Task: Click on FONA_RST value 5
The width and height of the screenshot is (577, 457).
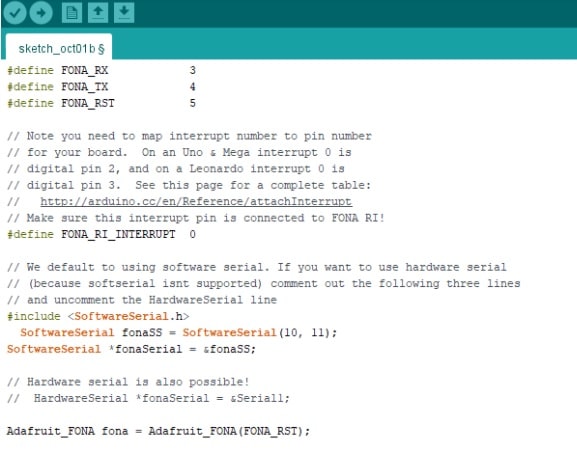Action: click(x=192, y=103)
